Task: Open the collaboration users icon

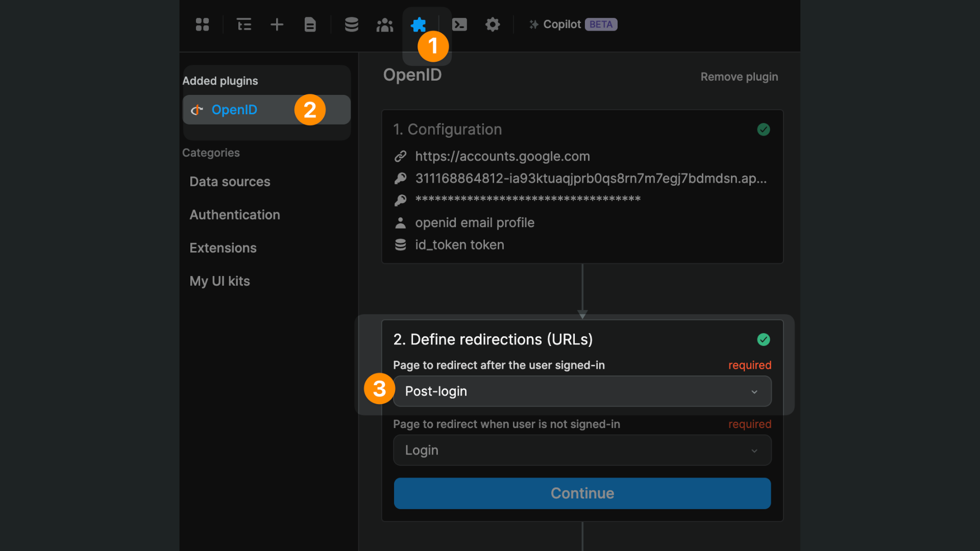Action: pos(384,24)
